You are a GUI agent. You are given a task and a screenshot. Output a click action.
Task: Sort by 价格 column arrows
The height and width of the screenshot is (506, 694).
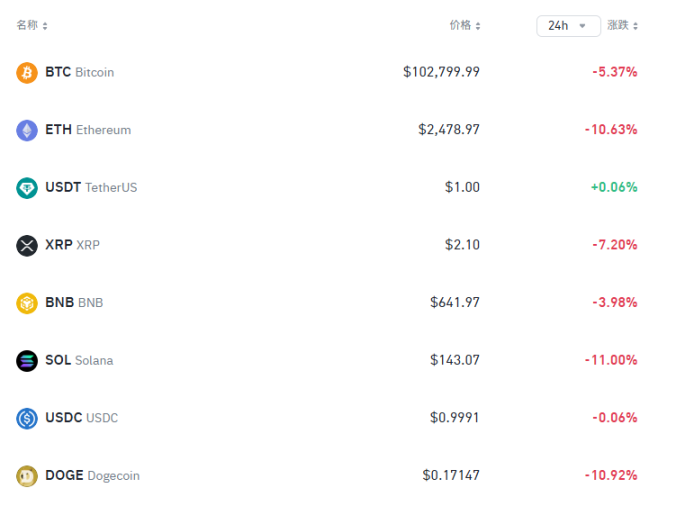click(478, 26)
